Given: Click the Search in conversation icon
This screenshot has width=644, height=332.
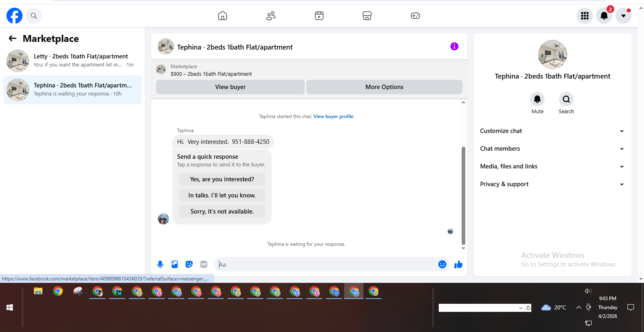Looking at the screenshot, I should coord(566,99).
